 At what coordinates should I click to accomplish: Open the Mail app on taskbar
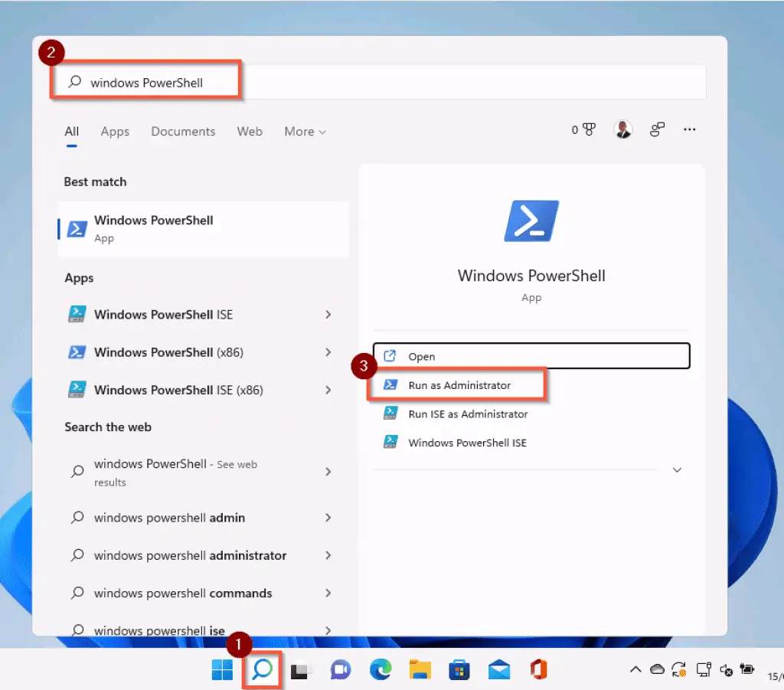[x=499, y=670]
